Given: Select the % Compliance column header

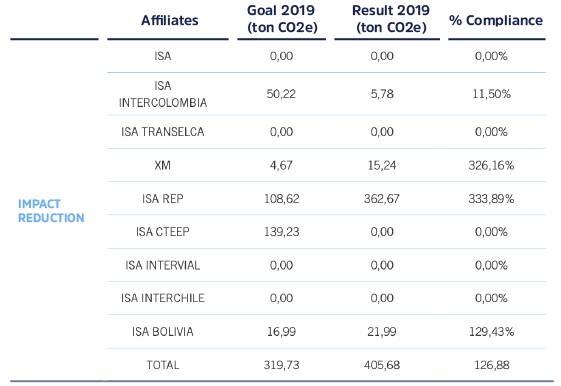Looking at the screenshot, I should point(496,20).
